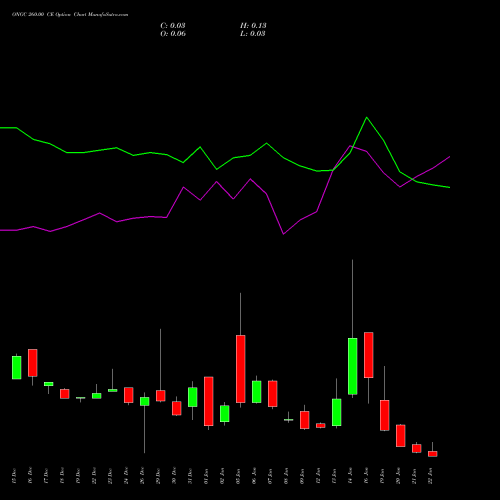Click the '01 Jan' date axis label
500x500 pixels.
point(206,476)
